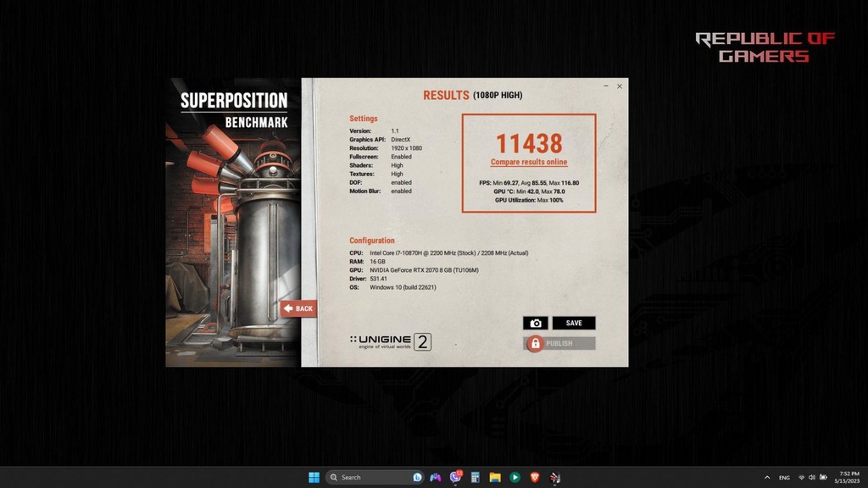This screenshot has width=868, height=488.
Task: Launch Brave browser from the taskbar
Action: coord(535,477)
